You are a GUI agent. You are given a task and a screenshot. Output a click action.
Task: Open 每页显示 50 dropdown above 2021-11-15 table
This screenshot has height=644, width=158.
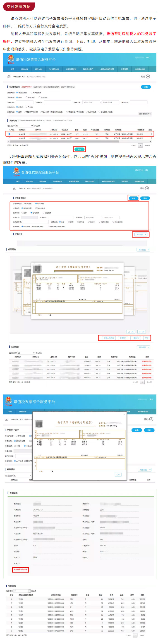[x=26, y=353]
